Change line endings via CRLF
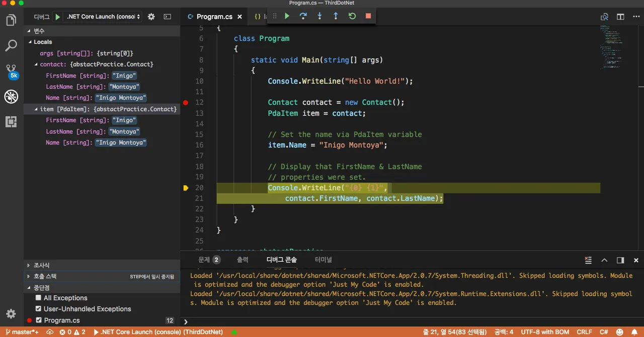Screen dimensions: 644x337 (584, 332)
